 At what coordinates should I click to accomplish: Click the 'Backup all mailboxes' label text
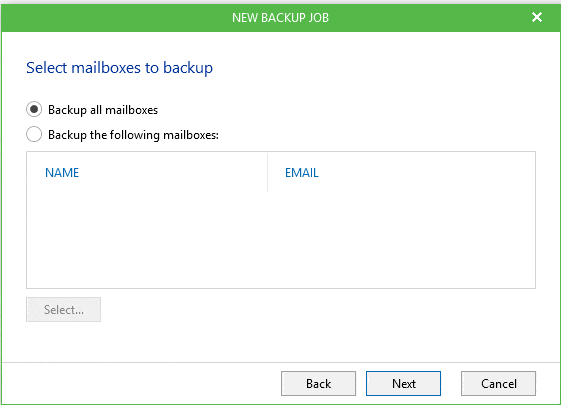103,110
